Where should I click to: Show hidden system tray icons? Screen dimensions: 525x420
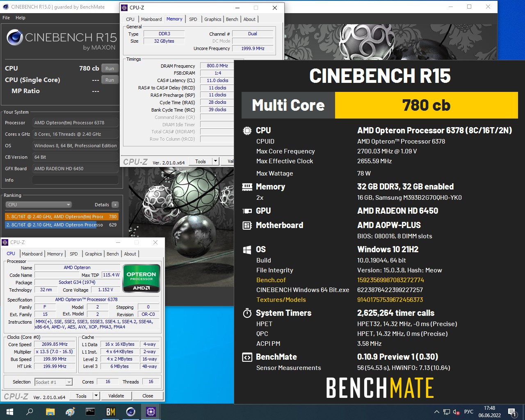tap(436, 412)
